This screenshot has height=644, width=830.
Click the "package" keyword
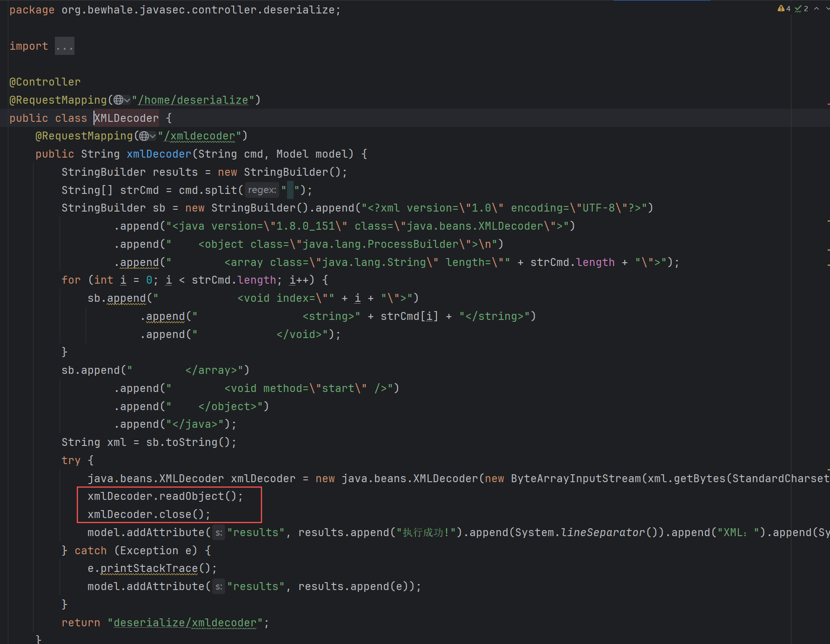pos(32,10)
